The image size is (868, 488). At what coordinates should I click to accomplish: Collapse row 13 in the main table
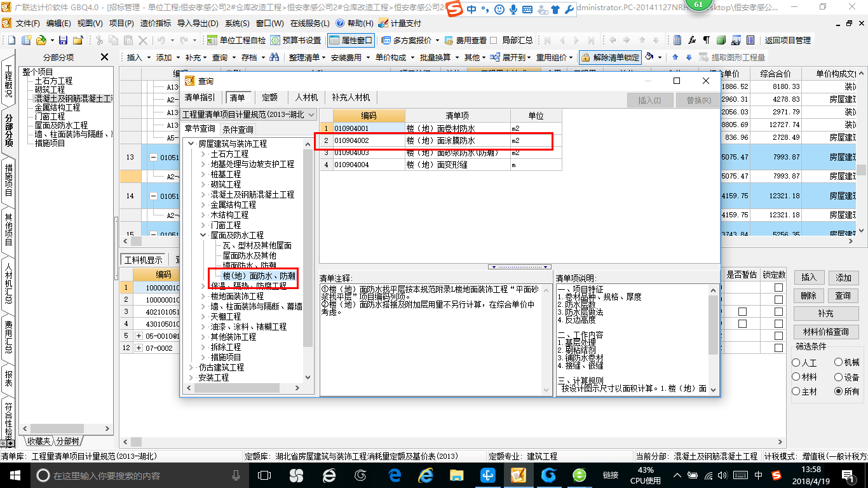point(153,157)
